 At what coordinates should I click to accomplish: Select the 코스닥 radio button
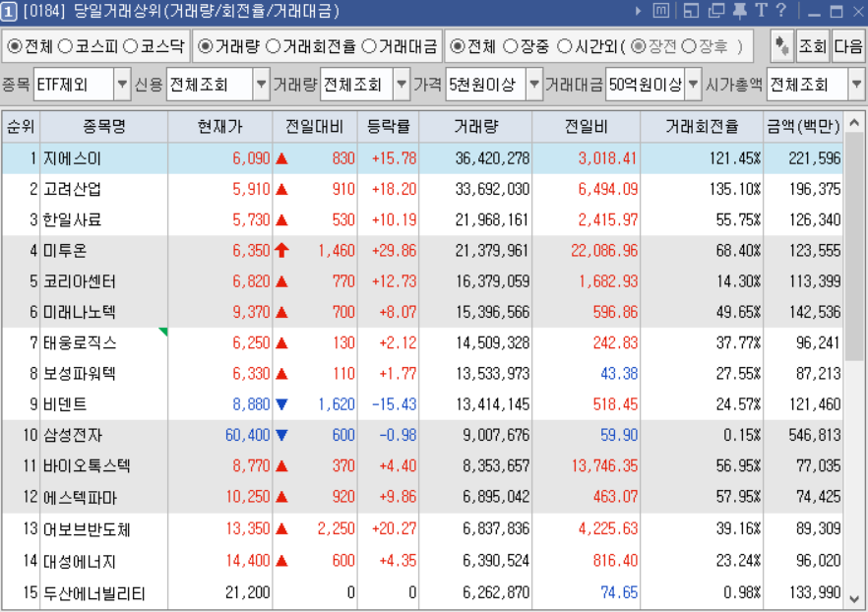(130, 46)
